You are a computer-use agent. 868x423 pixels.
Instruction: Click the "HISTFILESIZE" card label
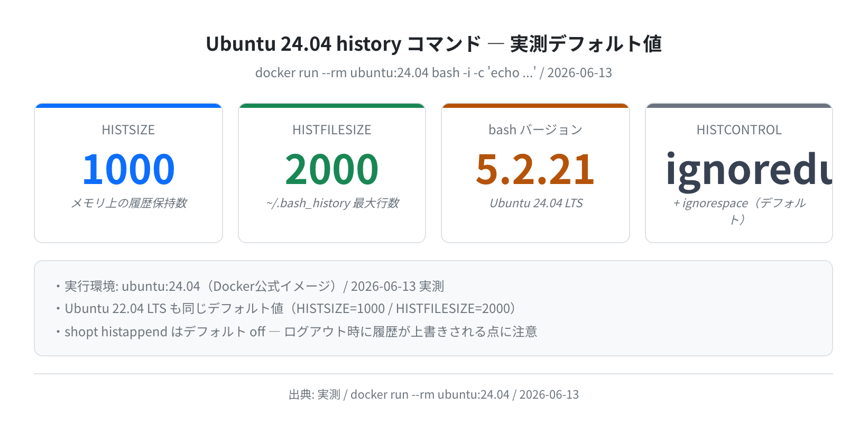(332, 130)
